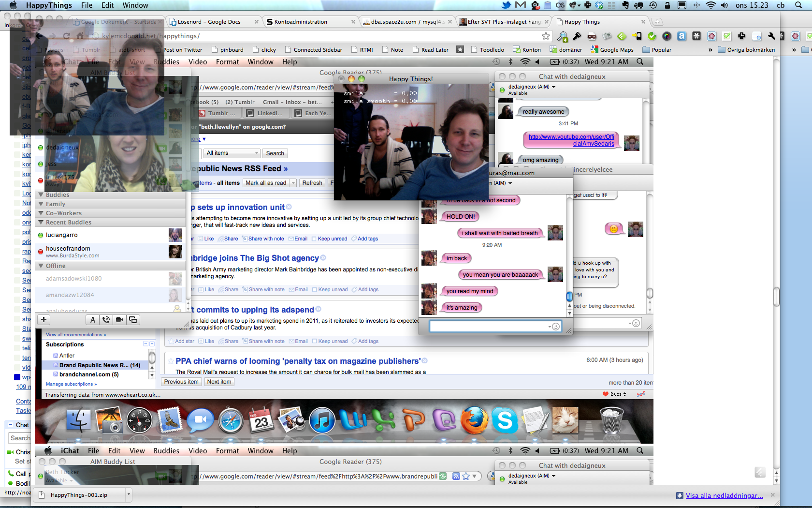The image size is (812, 508).
Task: Click the Next item button
Action: tap(219, 382)
